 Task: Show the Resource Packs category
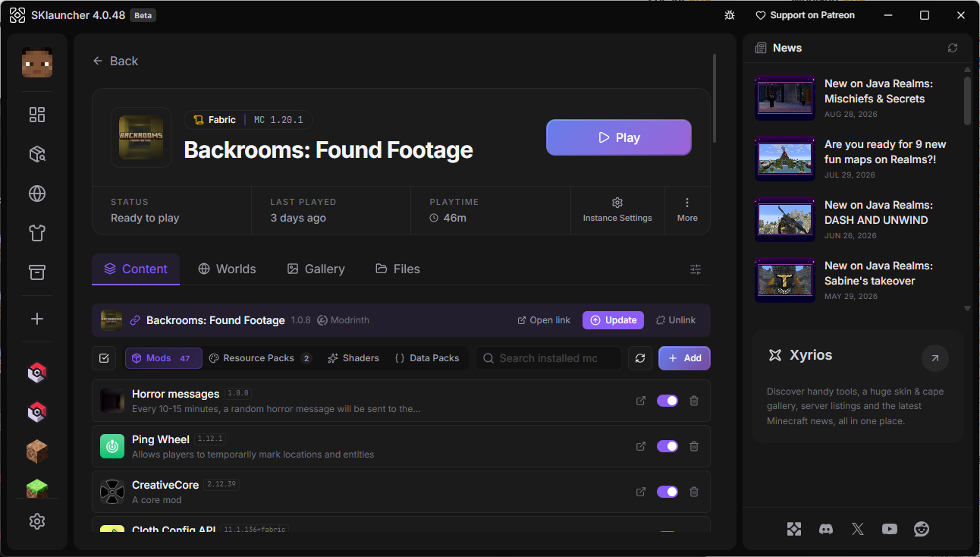[260, 358]
